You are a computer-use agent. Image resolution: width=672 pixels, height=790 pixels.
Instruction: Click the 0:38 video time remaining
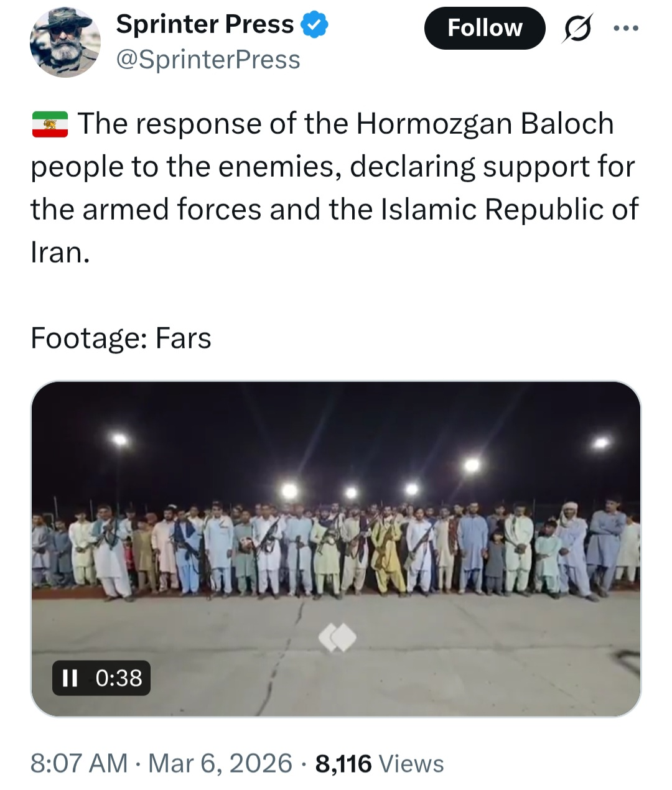coord(119,677)
